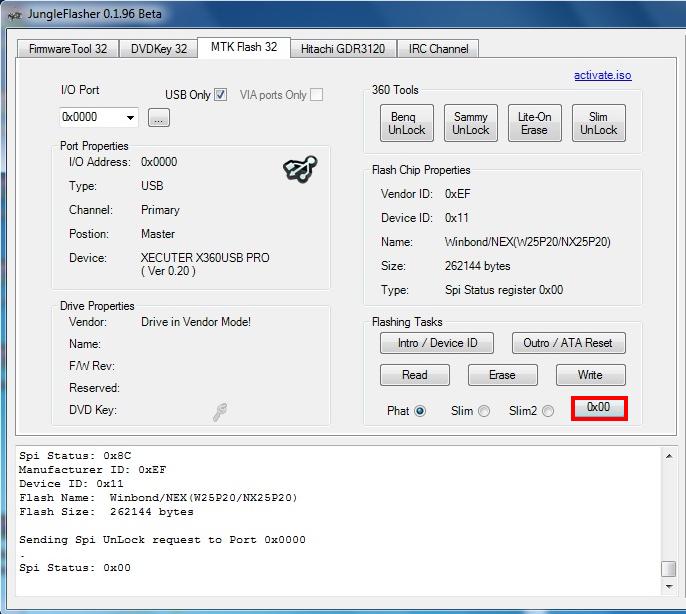
Task: Switch to the FirmwareTool 32 tab
Action: click(68, 49)
